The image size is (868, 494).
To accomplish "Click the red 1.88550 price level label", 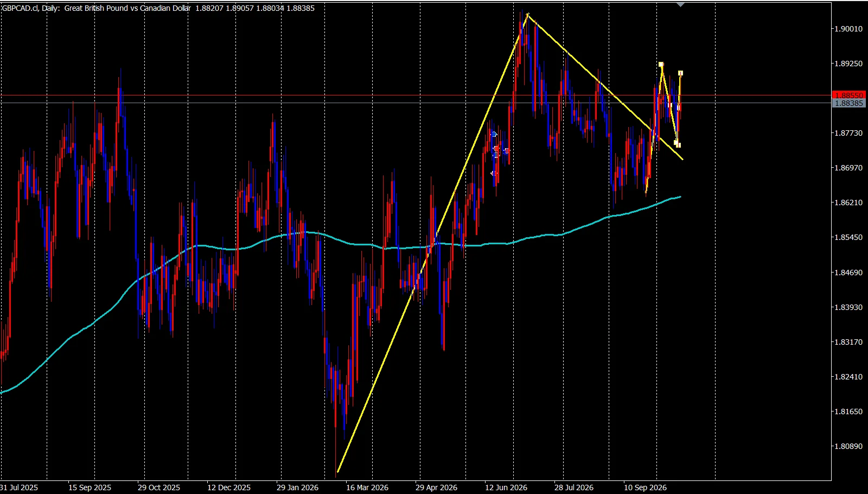I will coord(848,95).
